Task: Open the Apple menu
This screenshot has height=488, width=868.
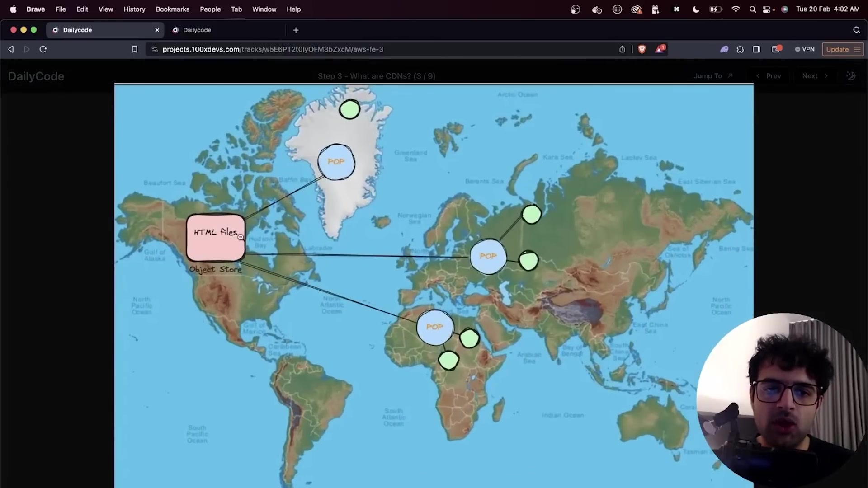Action: pos(13,9)
